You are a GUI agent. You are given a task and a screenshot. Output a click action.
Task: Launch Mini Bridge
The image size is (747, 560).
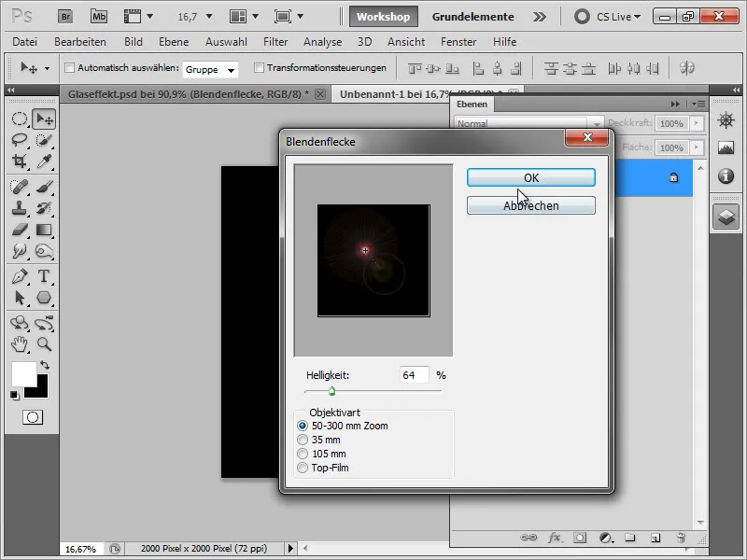pyautogui.click(x=99, y=17)
